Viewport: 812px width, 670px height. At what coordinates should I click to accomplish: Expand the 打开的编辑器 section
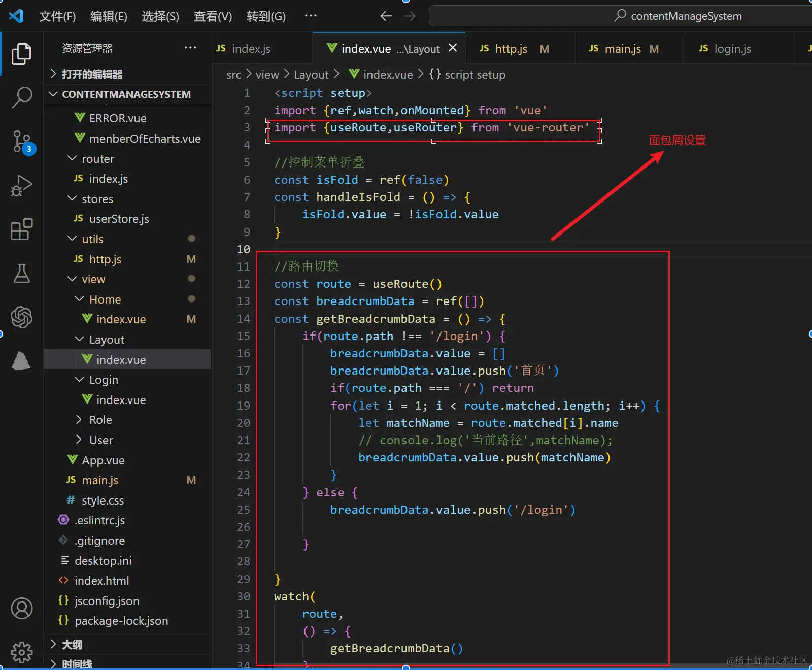(92, 75)
